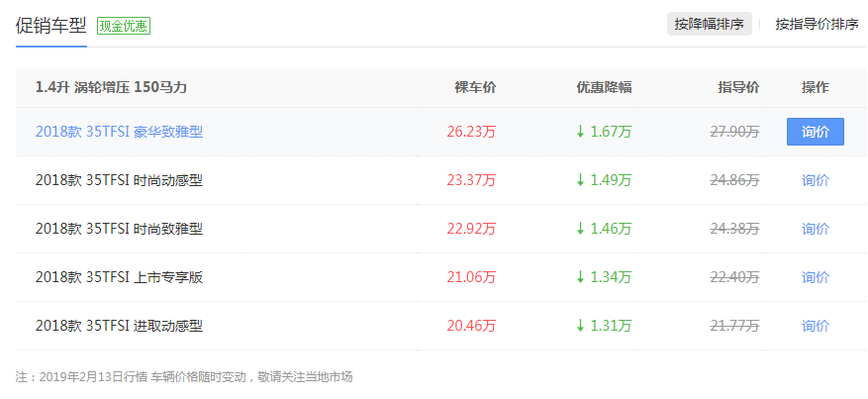Image resolution: width=868 pixels, height=399 pixels.
Task: Click the 优惠降幅 column header
Action: click(x=604, y=87)
